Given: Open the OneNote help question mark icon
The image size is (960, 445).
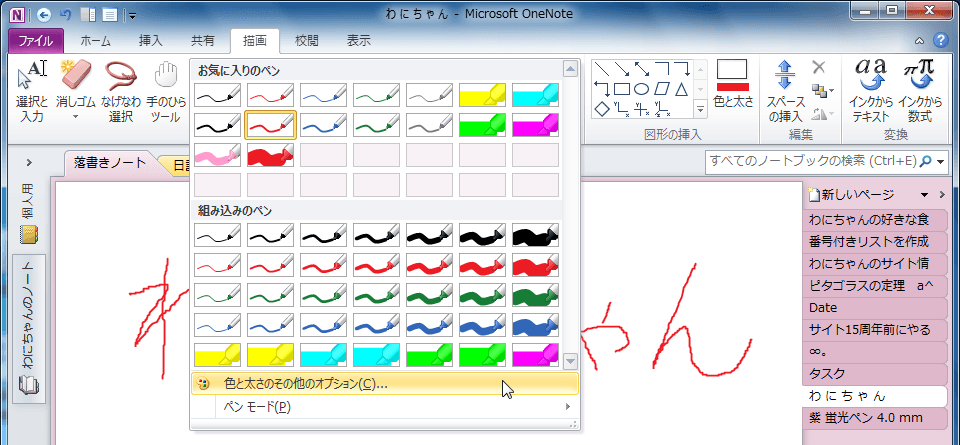Looking at the screenshot, I should (x=940, y=41).
